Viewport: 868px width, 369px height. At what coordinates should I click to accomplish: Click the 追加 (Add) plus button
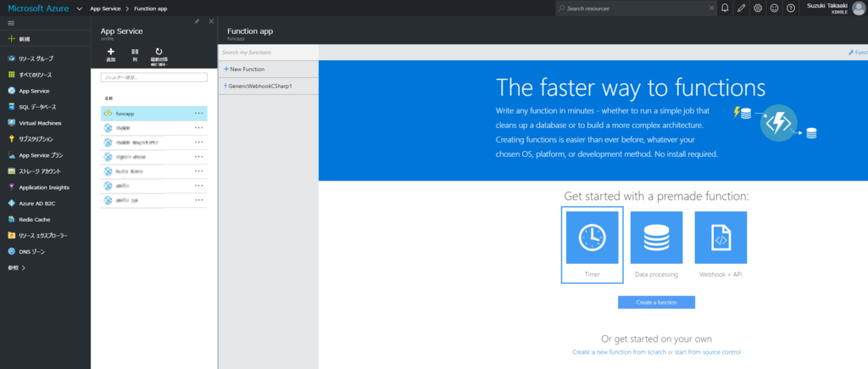[x=111, y=54]
